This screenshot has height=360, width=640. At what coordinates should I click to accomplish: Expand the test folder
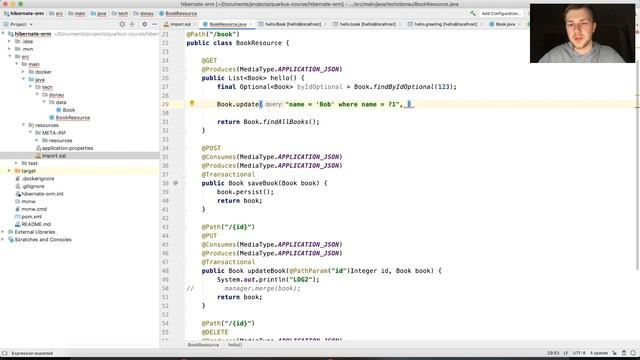tap(16, 163)
